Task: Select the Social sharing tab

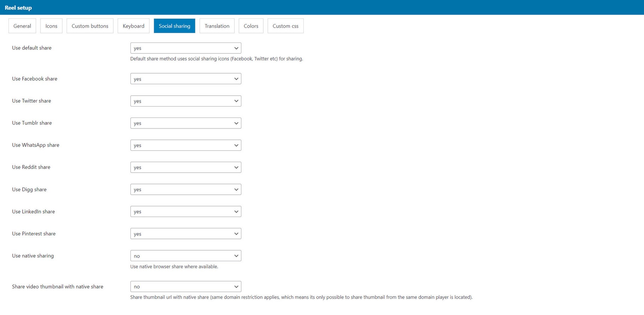Action: pos(174,26)
